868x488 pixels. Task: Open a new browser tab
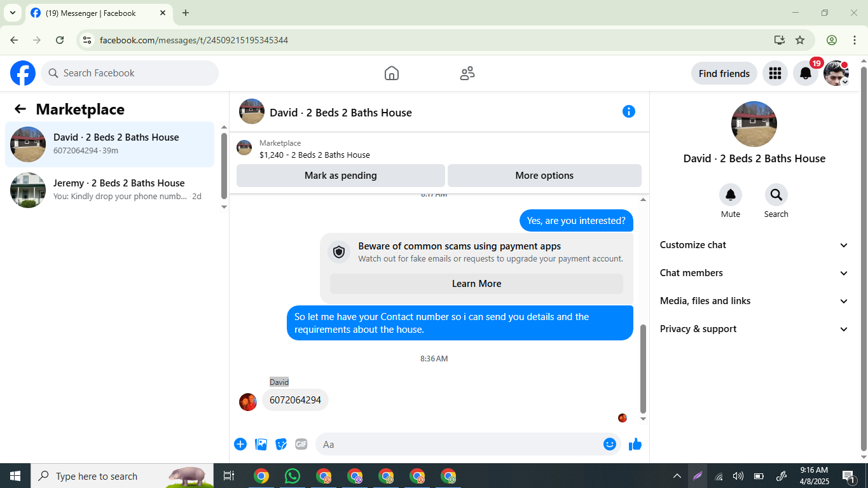(x=186, y=13)
